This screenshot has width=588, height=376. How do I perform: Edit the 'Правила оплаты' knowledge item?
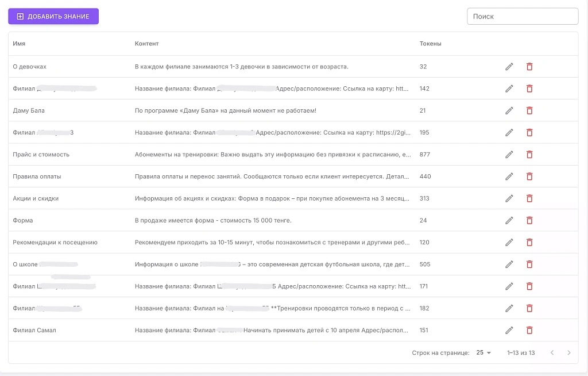coord(509,177)
